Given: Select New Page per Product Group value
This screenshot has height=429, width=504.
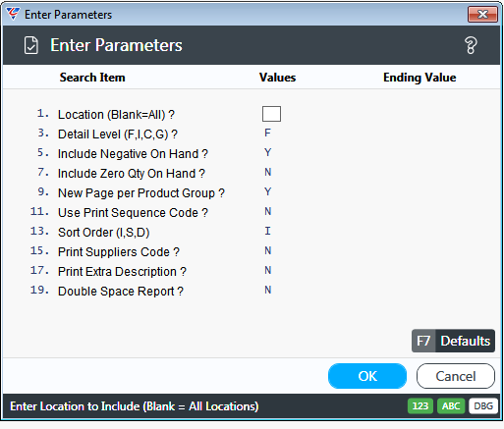Looking at the screenshot, I should [x=268, y=191].
